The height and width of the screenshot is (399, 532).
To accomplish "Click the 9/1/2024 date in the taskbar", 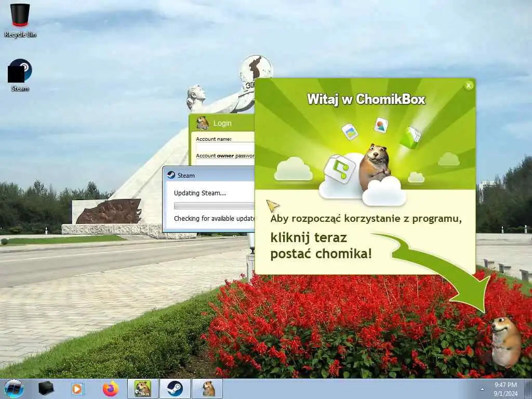I will [506, 394].
